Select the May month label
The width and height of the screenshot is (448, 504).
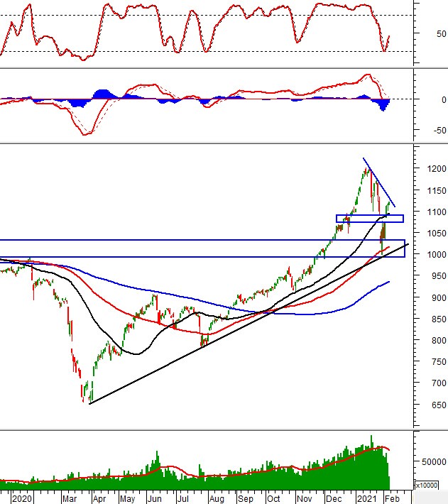pyautogui.click(x=127, y=499)
